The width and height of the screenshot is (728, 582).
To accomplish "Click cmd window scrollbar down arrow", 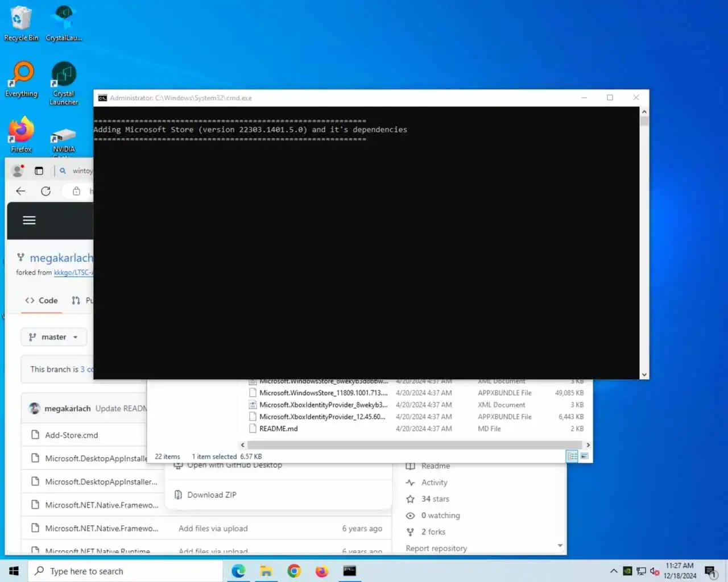I will click(x=644, y=375).
